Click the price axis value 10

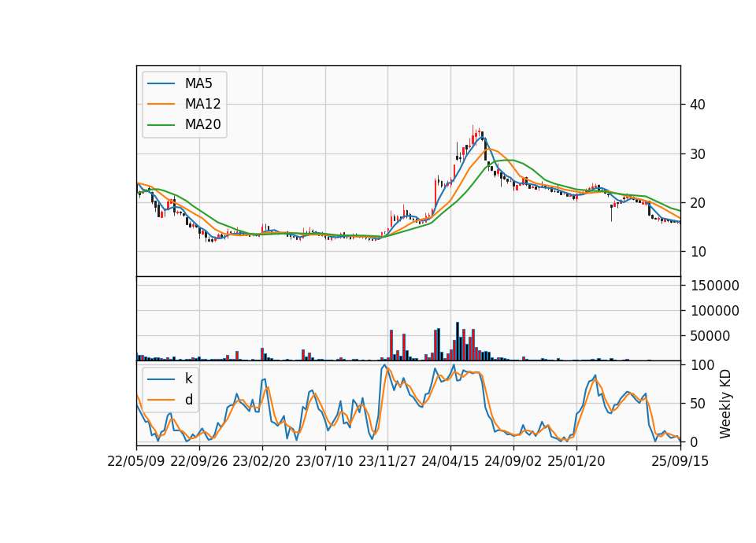pyautogui.click(x=697, y=252)
